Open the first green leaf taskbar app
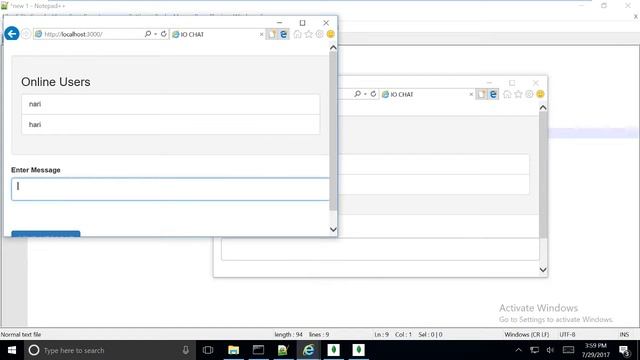The width and height of the screenshot is (640, 360). click(x=333, y=350)
